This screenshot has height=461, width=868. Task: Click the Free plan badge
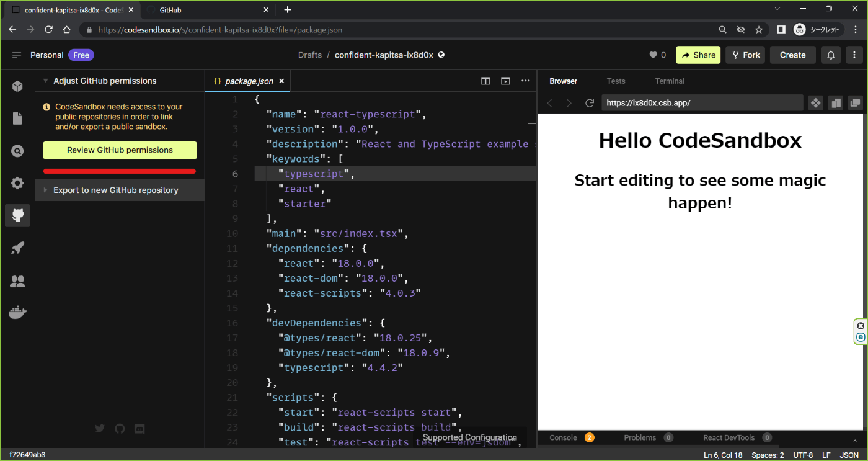[x=81, y=55]
